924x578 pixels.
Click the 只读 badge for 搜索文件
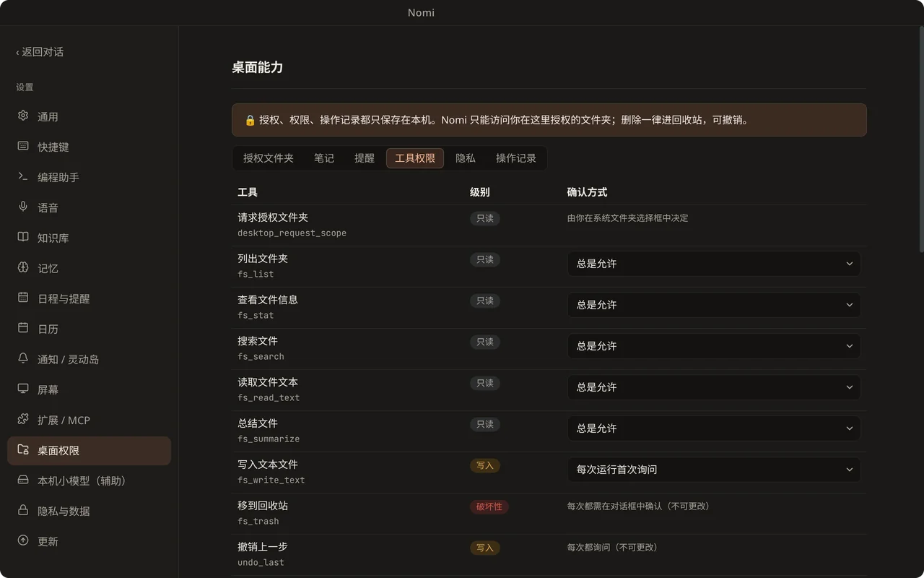click(485, 342)
